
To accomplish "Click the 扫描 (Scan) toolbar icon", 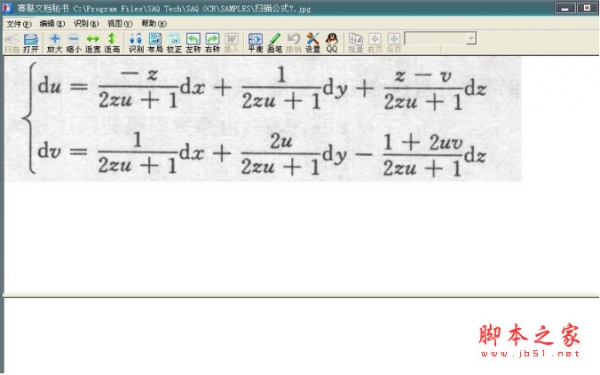I will pos(12,43).
